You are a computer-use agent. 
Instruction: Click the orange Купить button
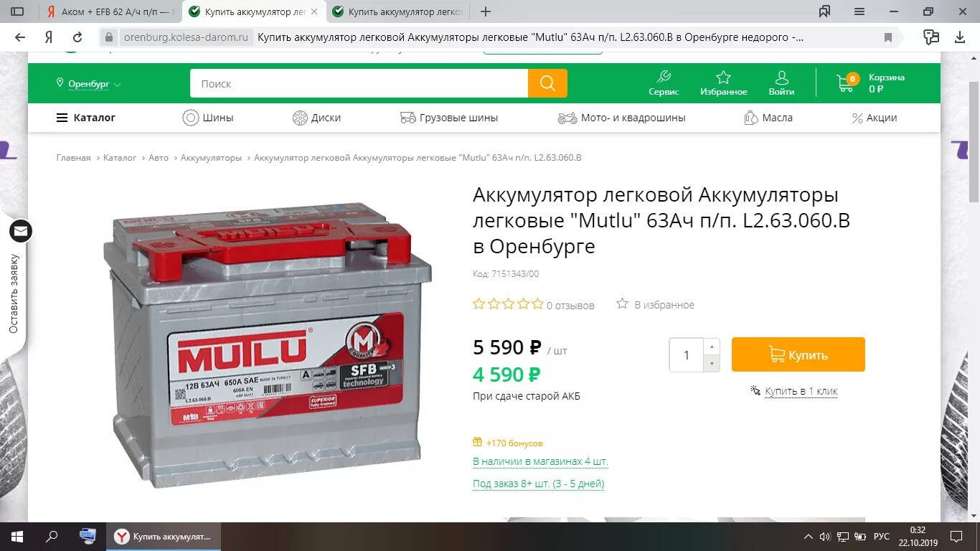tap(798, 354)
